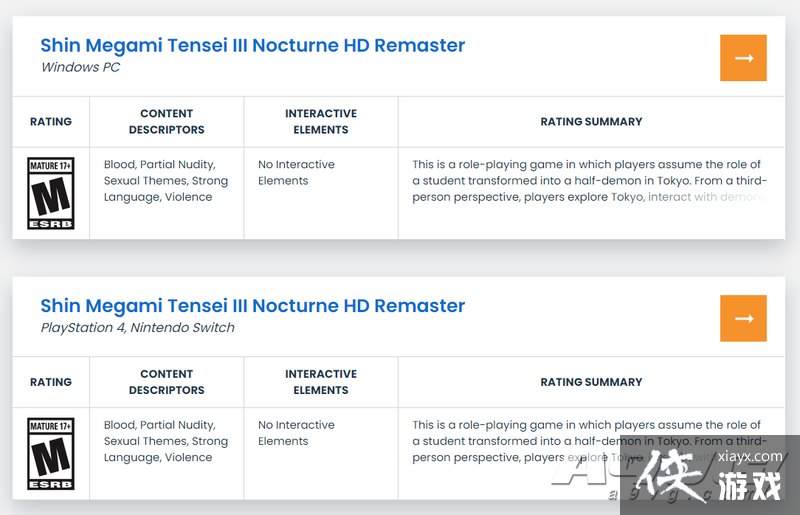Viewport: 800px width, 515px height.
Task: Open the Shin Megami Tensei III title link for PlayStation 4
Action: point(253,305)
